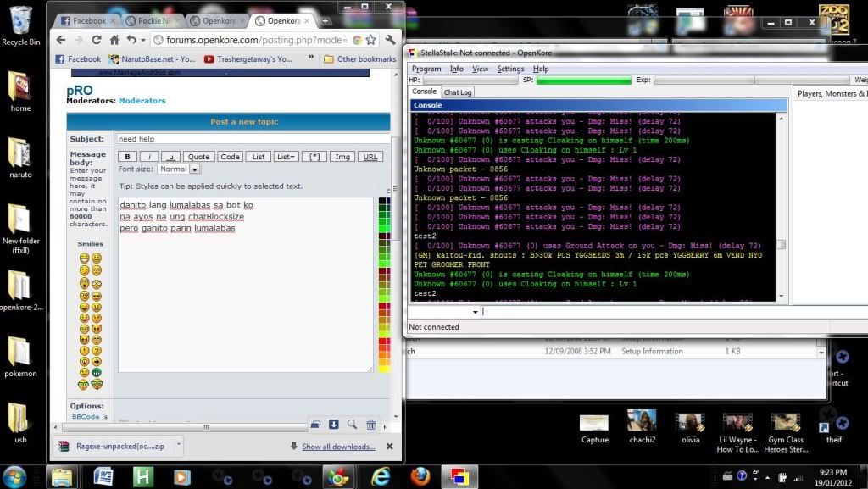868x489 pixels.
Task: Click the Windows Start button
Action: pyautogui.click(x=14, y=477)
